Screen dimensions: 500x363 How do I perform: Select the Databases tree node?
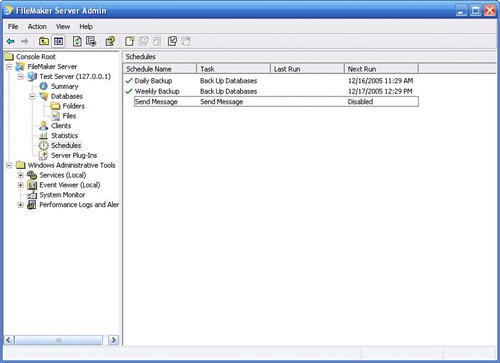click(67, 96)
